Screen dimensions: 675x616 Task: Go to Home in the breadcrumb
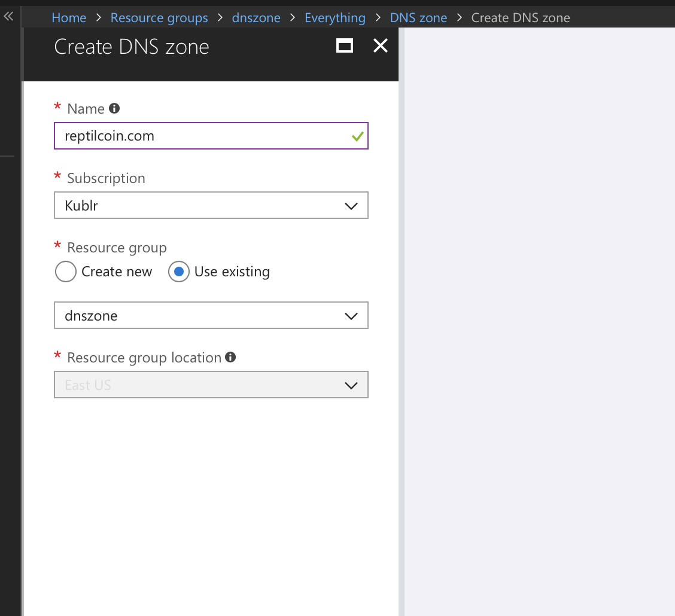click(x=69, y=17)
